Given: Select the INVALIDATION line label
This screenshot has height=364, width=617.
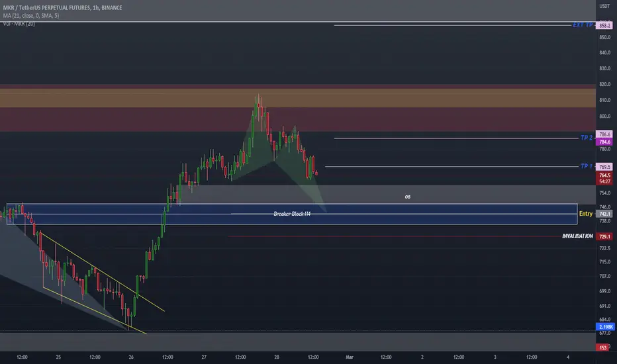Looking at the screenshot, I should [577, 236].
